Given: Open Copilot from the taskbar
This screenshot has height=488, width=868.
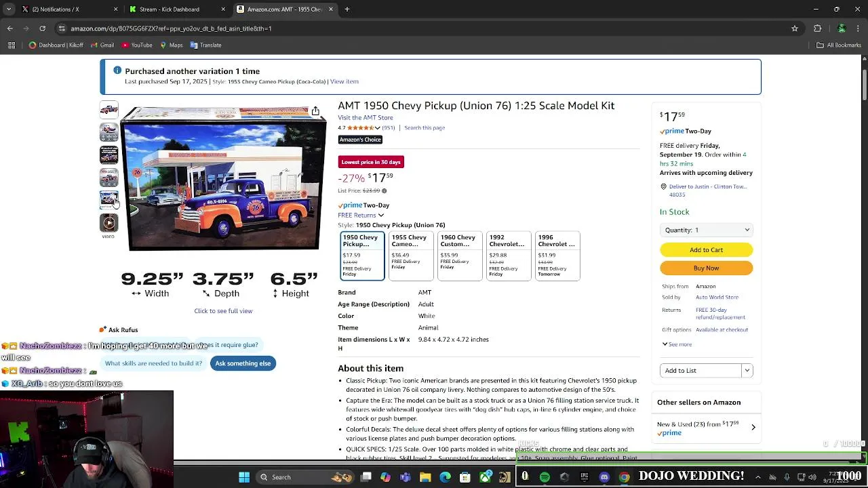Looking at the screenshot, I should (x=385, y=477).
